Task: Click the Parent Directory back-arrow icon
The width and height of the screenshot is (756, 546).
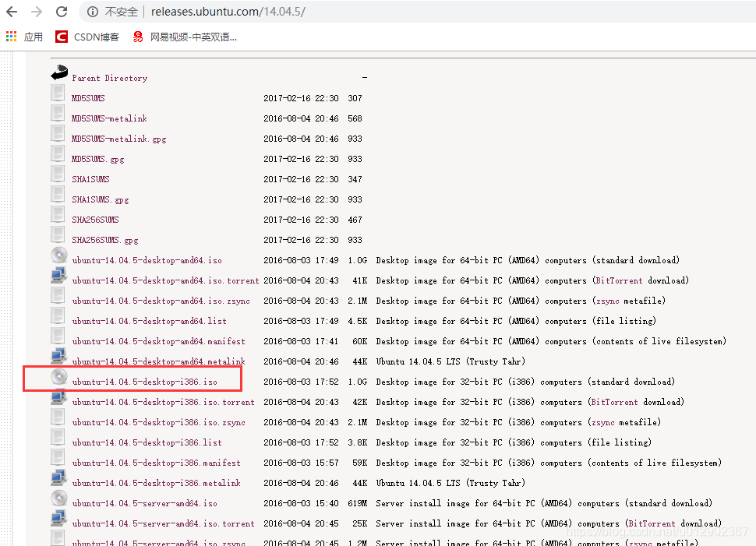Action: (58, 72)
